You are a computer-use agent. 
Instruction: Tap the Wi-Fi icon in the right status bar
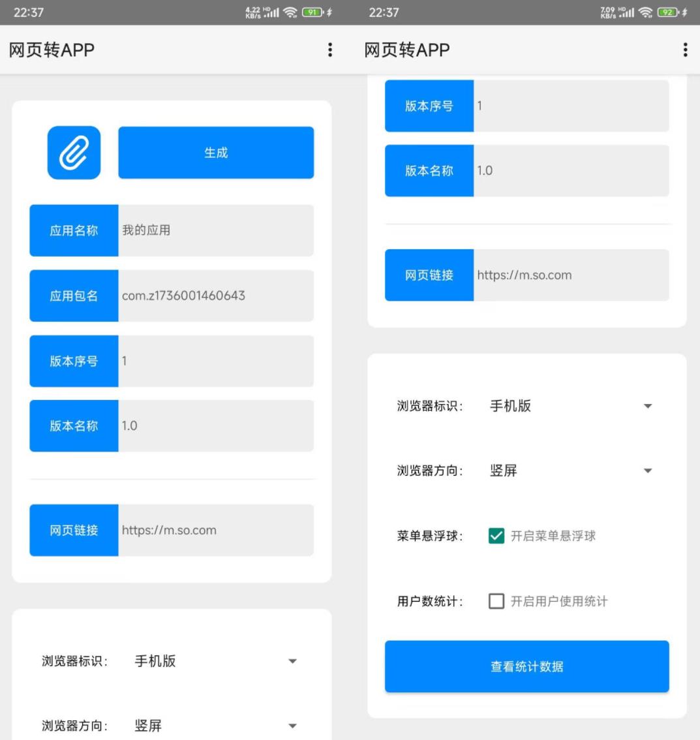pyautogui.click(x=646, y=12)
